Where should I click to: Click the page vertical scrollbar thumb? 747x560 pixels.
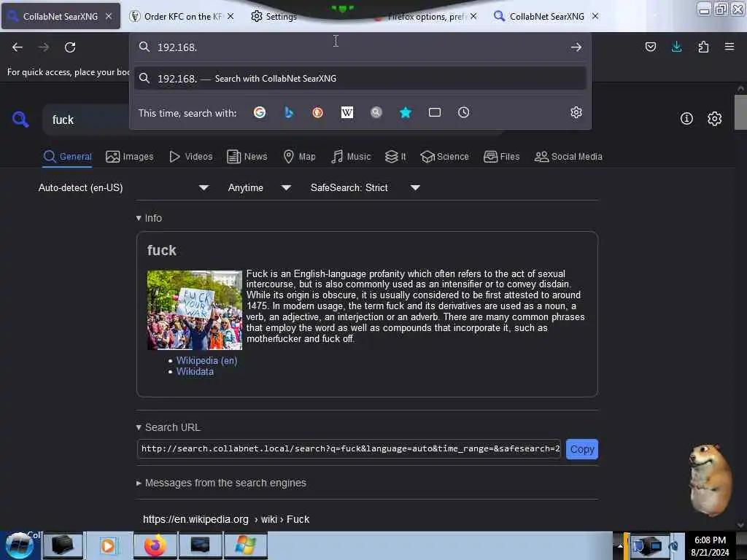tap(740, 112)
